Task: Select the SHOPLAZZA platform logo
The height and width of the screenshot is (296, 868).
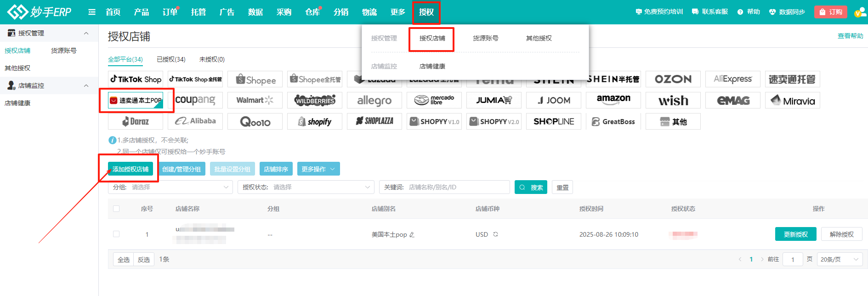Action: 374,121
